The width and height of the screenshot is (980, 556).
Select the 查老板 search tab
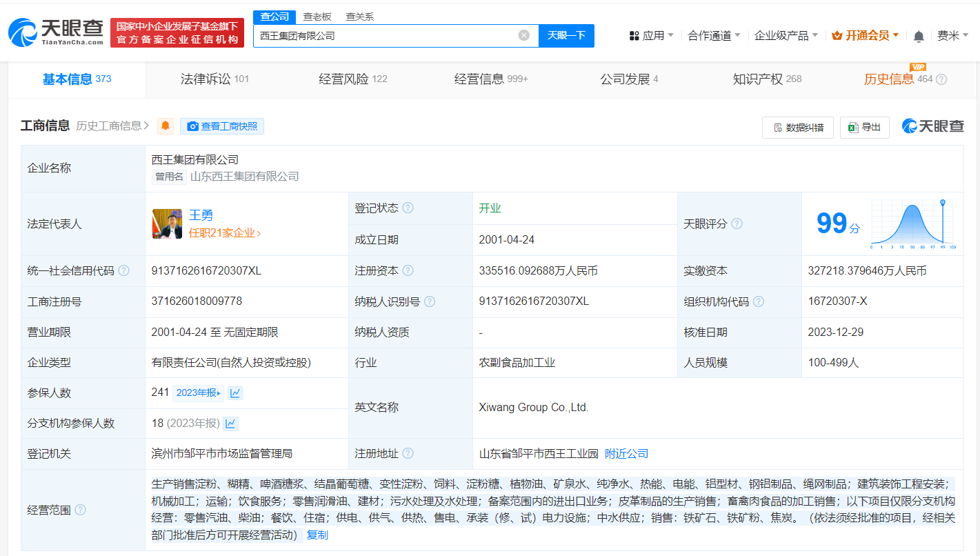(317, 16)
